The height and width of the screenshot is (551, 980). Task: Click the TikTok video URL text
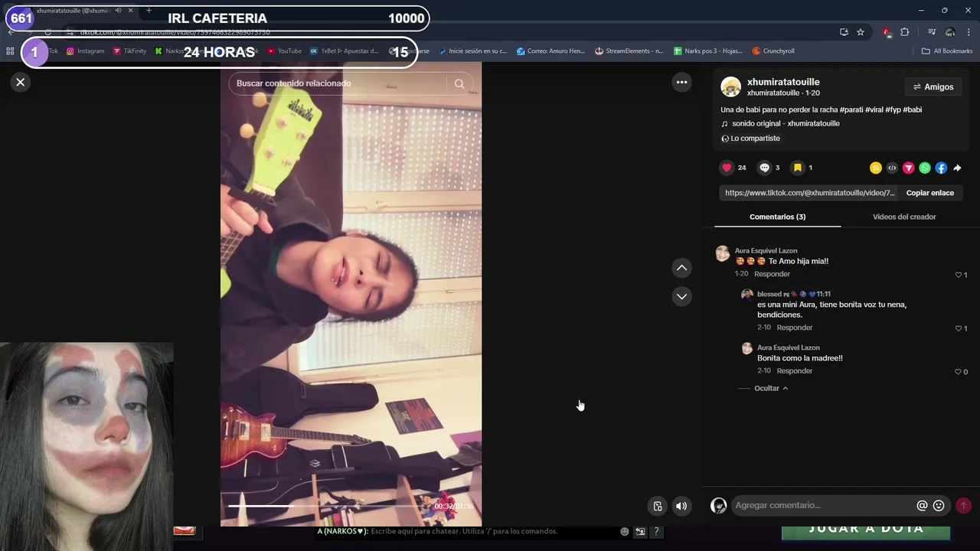point(809,193)
